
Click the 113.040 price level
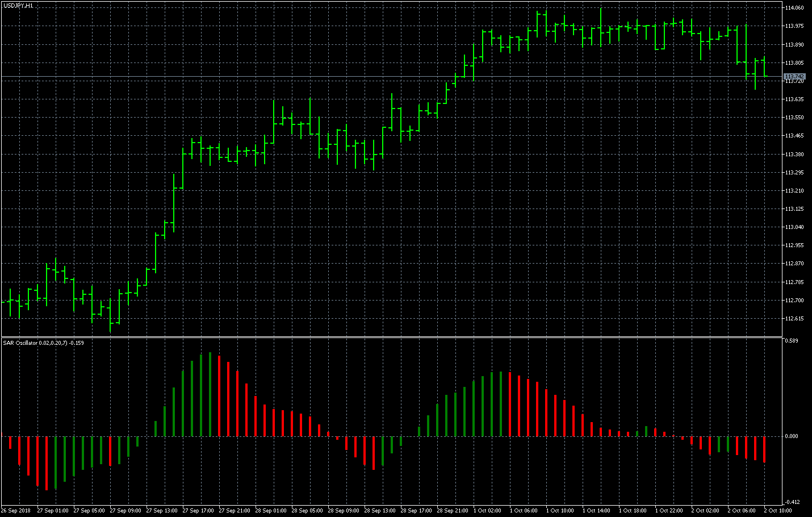(794, 227)
